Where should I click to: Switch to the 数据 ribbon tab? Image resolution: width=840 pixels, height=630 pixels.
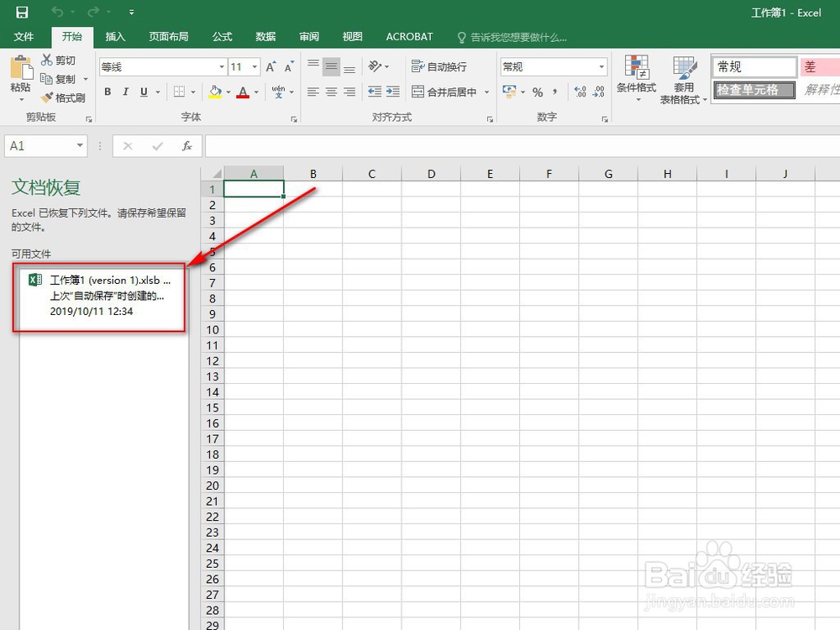[x=265, y=36]
